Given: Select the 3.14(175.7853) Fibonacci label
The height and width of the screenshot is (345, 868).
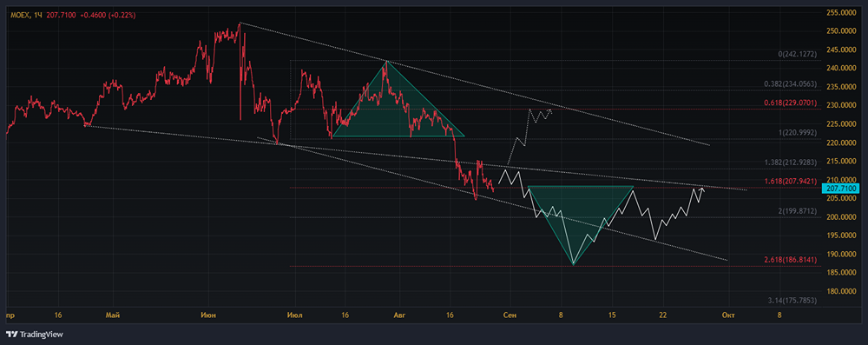Looking at the screenshot, I should click(x=792, y=300).
